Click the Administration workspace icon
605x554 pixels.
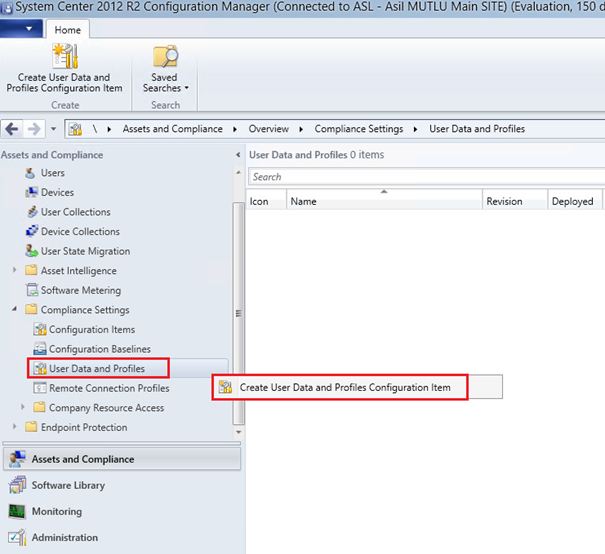17,537
